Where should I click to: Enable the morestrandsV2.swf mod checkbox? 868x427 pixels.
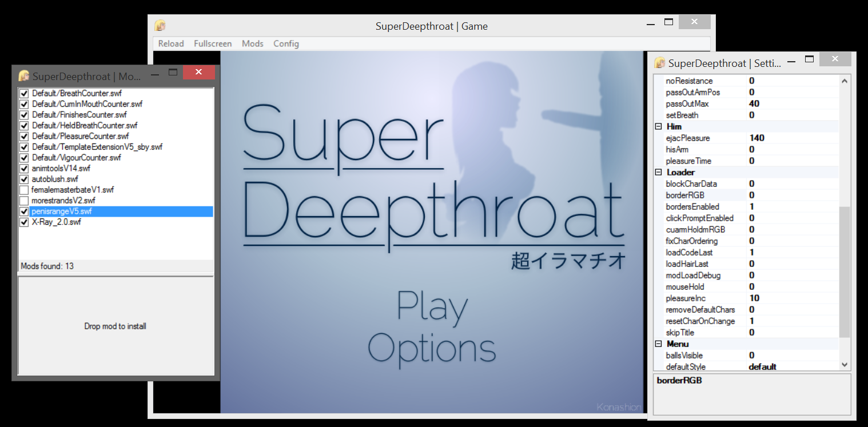click(24, 201)
